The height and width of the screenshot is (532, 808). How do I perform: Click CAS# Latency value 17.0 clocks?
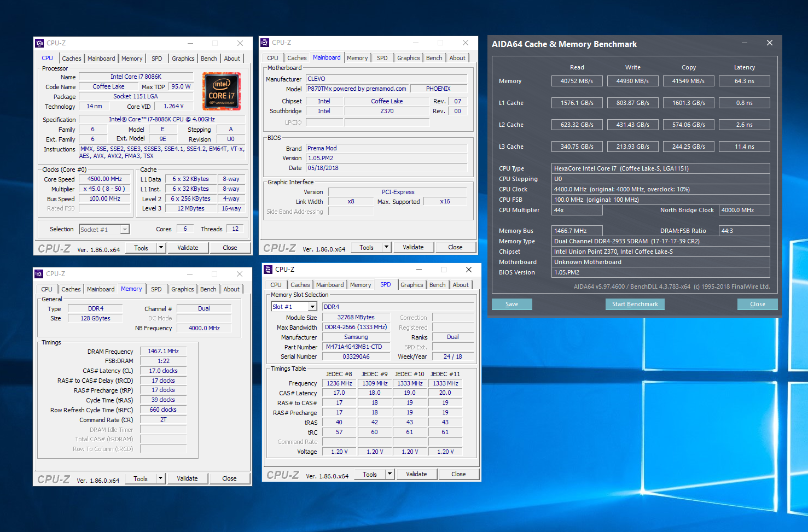click(x=163, y=371)
